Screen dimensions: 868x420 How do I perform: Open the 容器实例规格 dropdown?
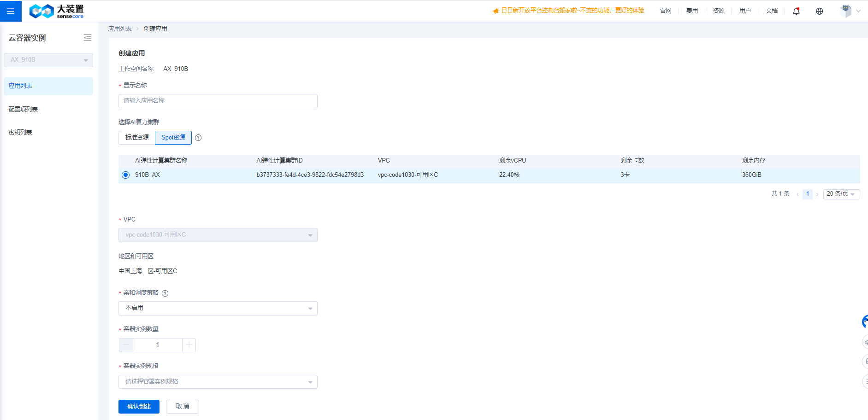(218, 382)
